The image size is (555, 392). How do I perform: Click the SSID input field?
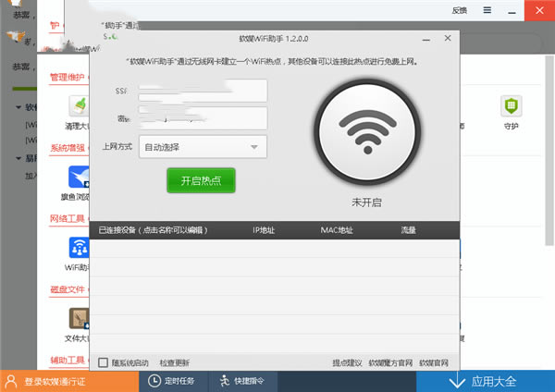click(x=203, y=91)
